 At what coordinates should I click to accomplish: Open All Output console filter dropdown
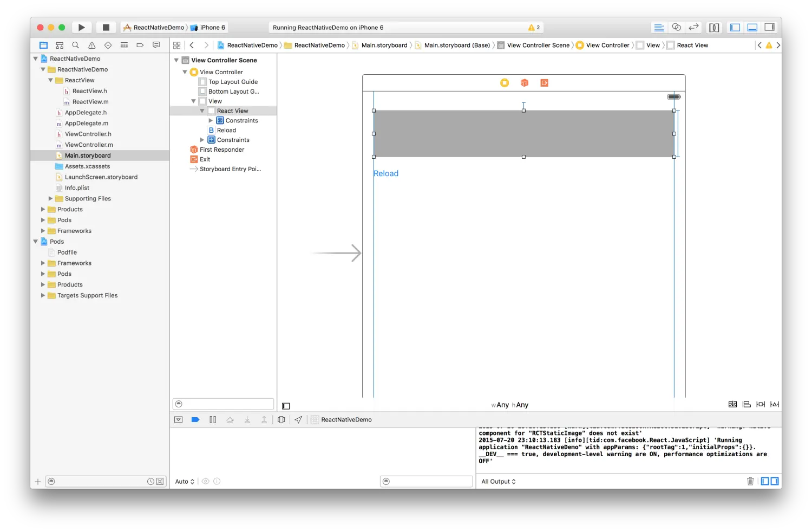point(499,482)
